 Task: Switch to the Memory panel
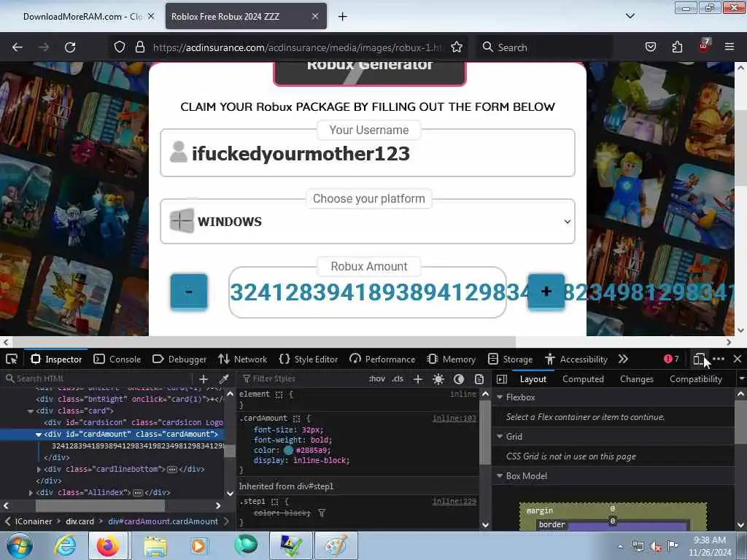click(452, 359)
